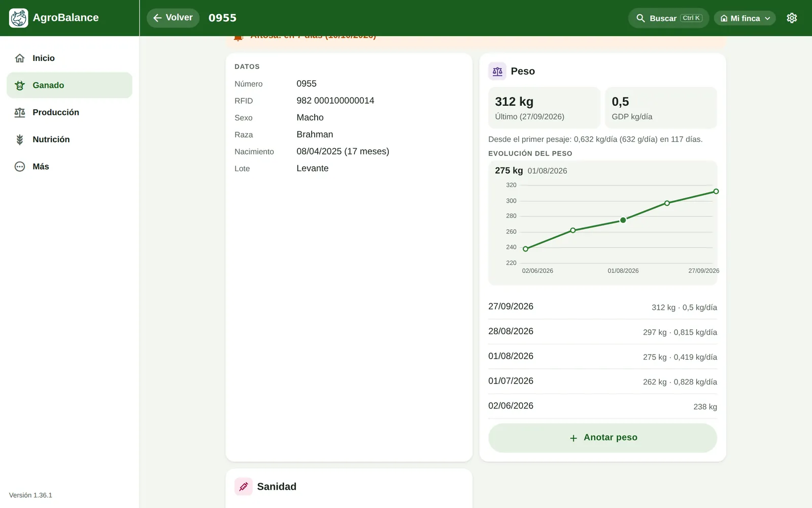
Task: Click the Brahman breed value
Action: [x=315, y=135]
